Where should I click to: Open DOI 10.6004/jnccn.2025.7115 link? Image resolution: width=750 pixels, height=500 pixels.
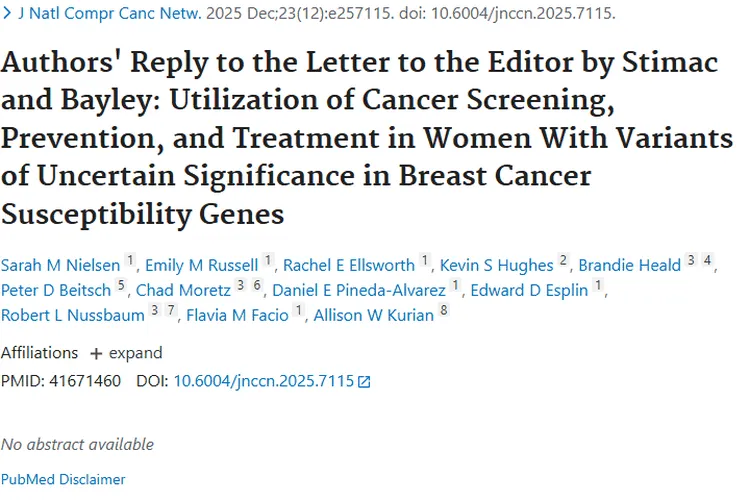tap(264, 381)
